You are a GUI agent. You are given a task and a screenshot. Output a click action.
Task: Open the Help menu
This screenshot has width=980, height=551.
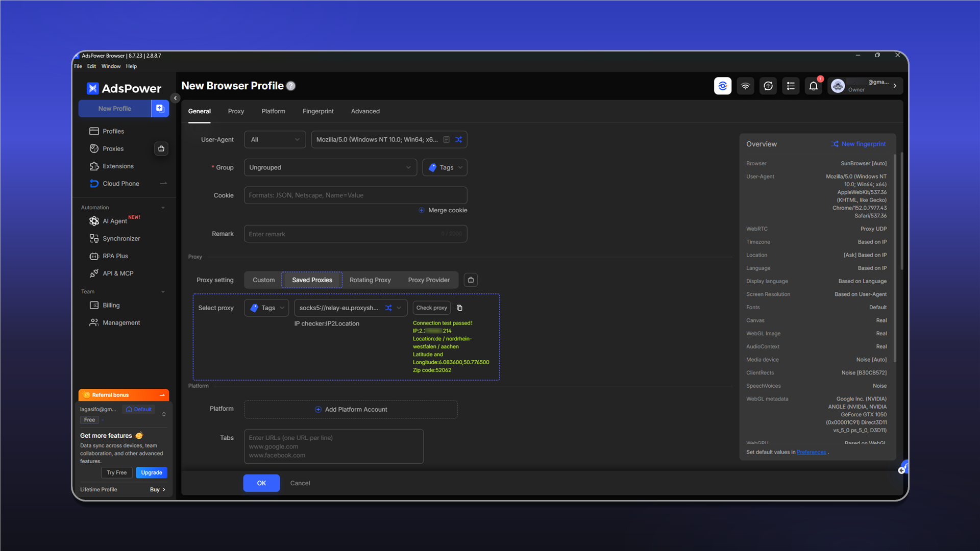[x=131, y=66]
